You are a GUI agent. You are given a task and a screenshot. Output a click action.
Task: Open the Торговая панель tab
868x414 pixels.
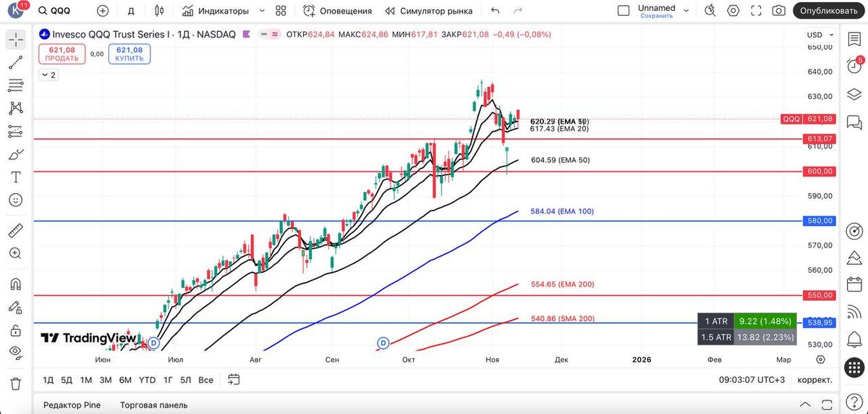click(153, 405)
